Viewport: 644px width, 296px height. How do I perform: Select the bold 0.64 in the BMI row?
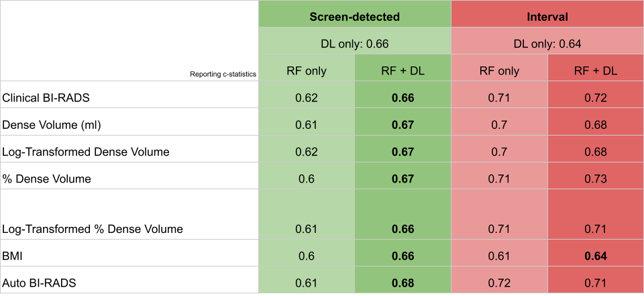[x=596, y=256]
